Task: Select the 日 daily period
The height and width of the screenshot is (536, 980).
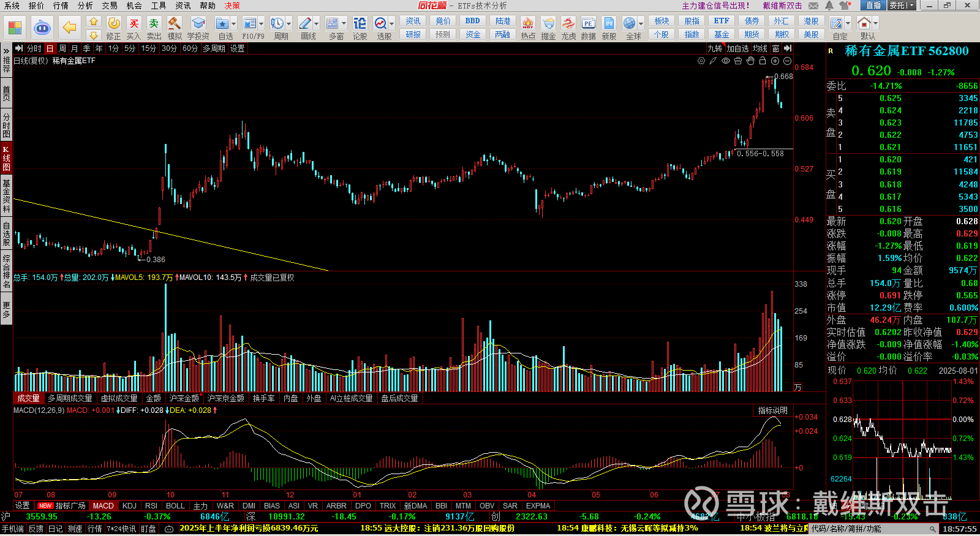Action: tap(50, 48)
